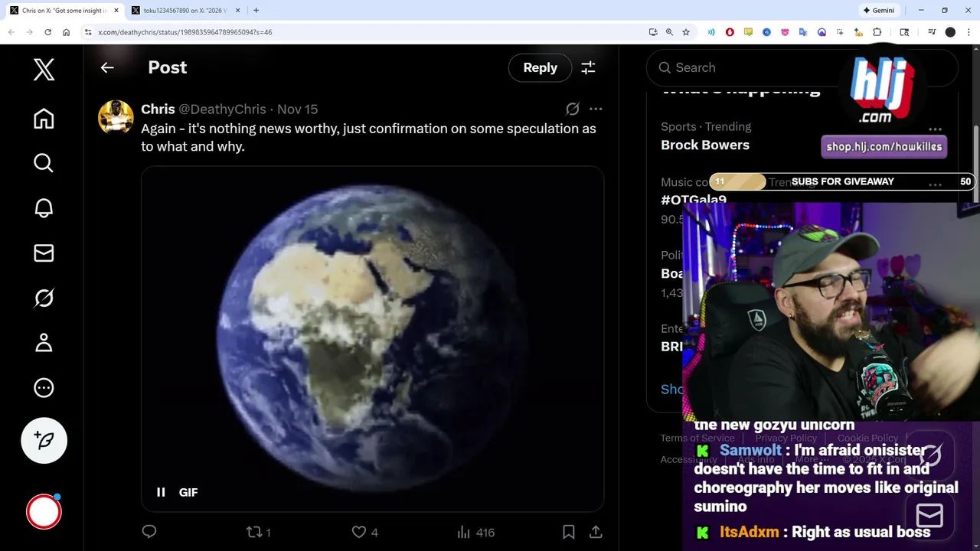This screenshot has height=551, width=980.
Task: Pause the Earth GIF
Action: (161, 492)
